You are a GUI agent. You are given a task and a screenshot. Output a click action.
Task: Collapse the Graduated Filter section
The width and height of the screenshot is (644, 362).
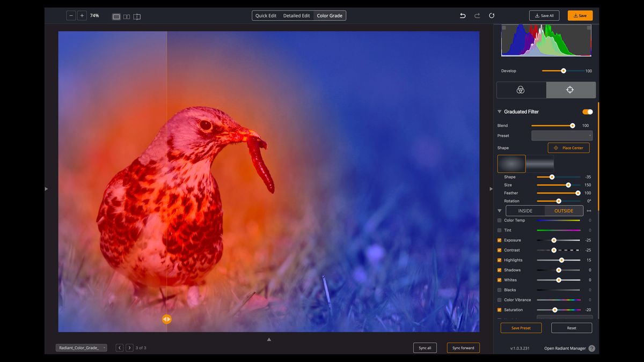pyautogui.click(x=499, y=112)
